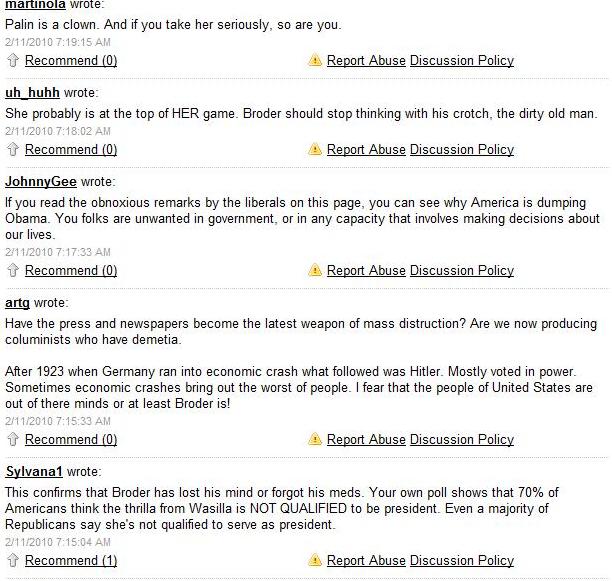The height and width of the screenshot is (581, 612).
Task: Click the warning icon on JohnnyGee's comment
Action: (x=315, y=270)
